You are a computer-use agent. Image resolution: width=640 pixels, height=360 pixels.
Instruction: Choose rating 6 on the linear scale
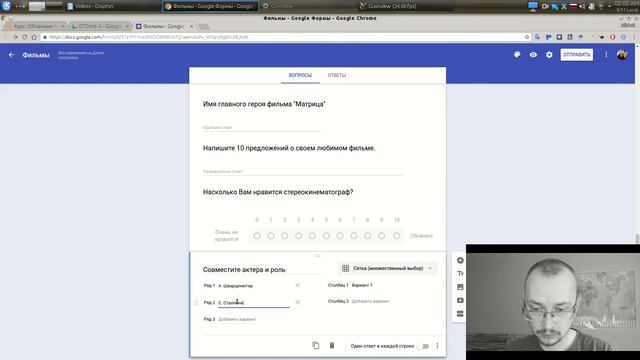pos(340,236)
